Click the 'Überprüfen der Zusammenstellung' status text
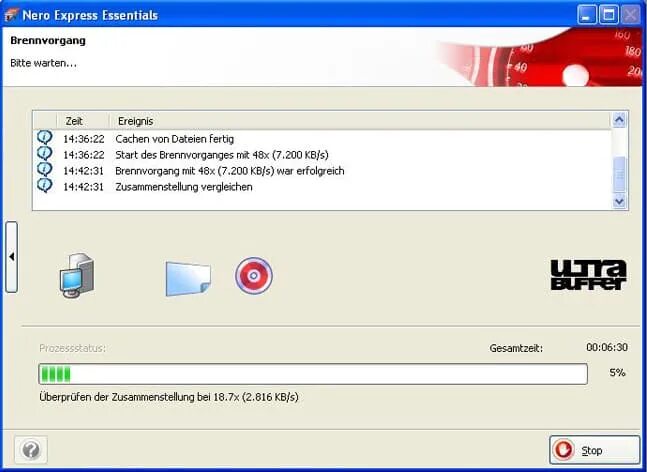This screenshot has width=647, height=472. [x=169, y=397]
